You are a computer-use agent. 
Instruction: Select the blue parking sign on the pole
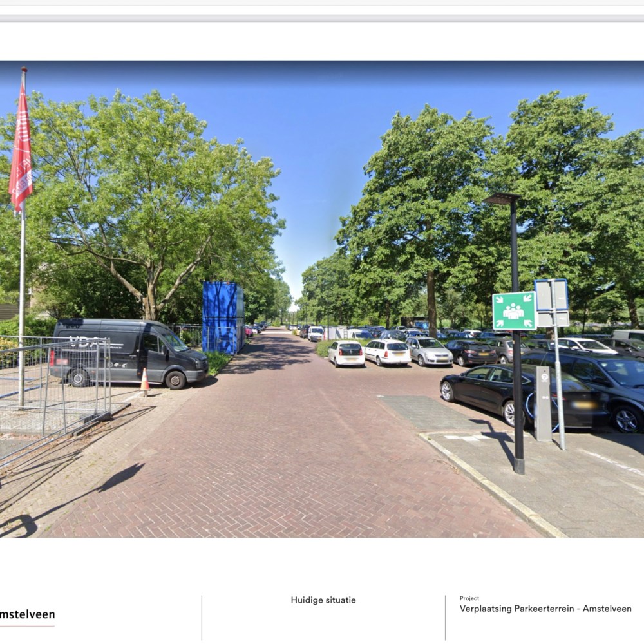[552, 296]
